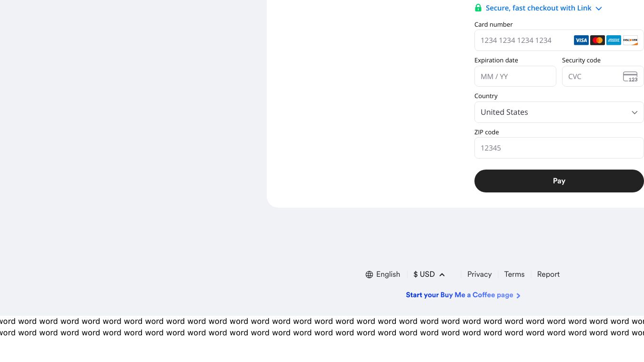Click the Report link
The width and height of the screenshot is (644, 362).
pos(548,274)
